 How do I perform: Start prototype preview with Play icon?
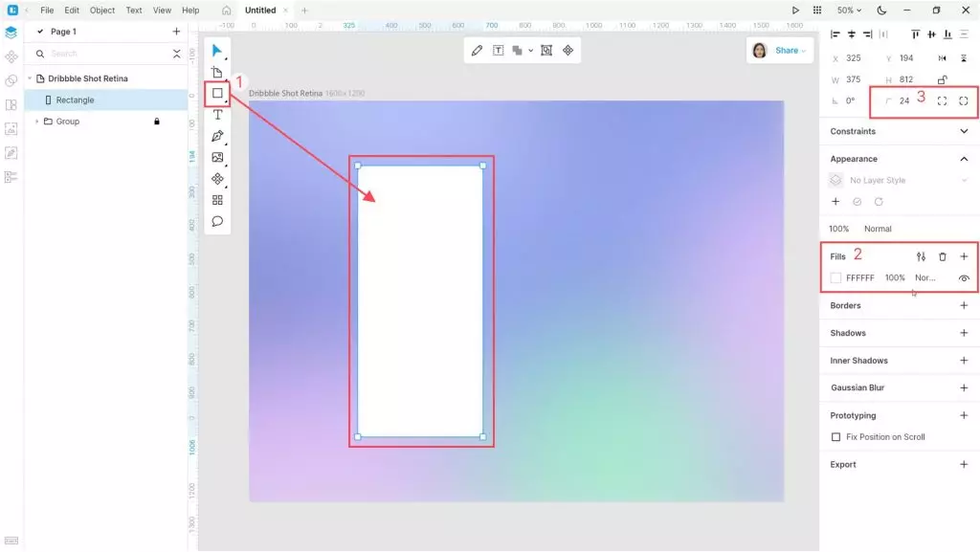click(795, 11)
